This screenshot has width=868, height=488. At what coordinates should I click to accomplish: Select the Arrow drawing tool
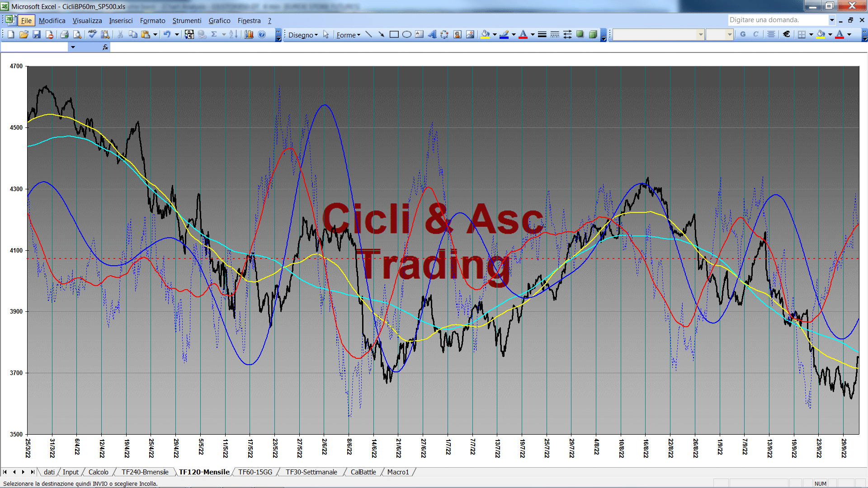coord(381,35)
